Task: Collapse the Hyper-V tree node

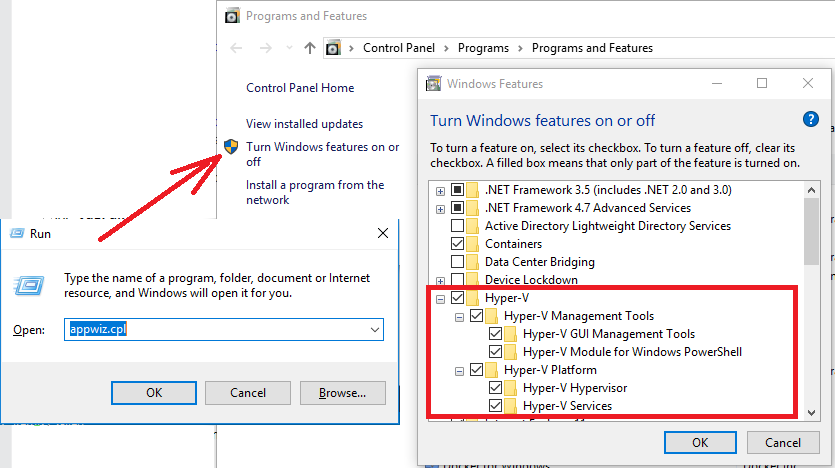Action: (x=440, y=299)
